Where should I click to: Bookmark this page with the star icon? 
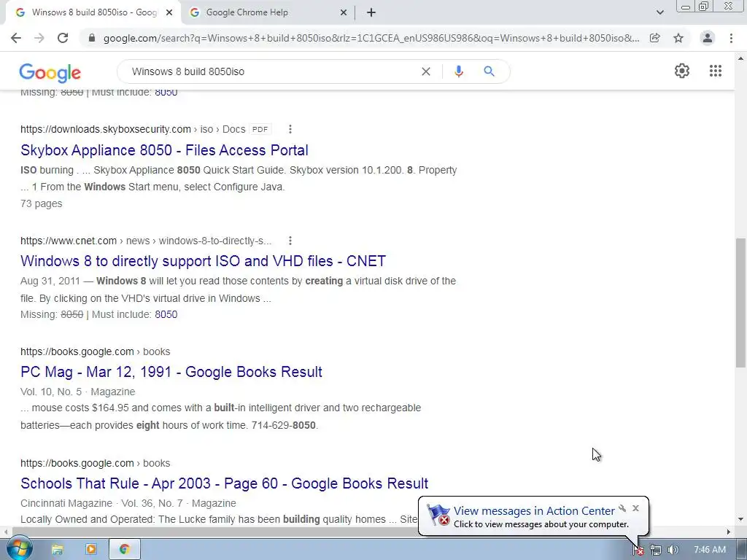[678, 38]
